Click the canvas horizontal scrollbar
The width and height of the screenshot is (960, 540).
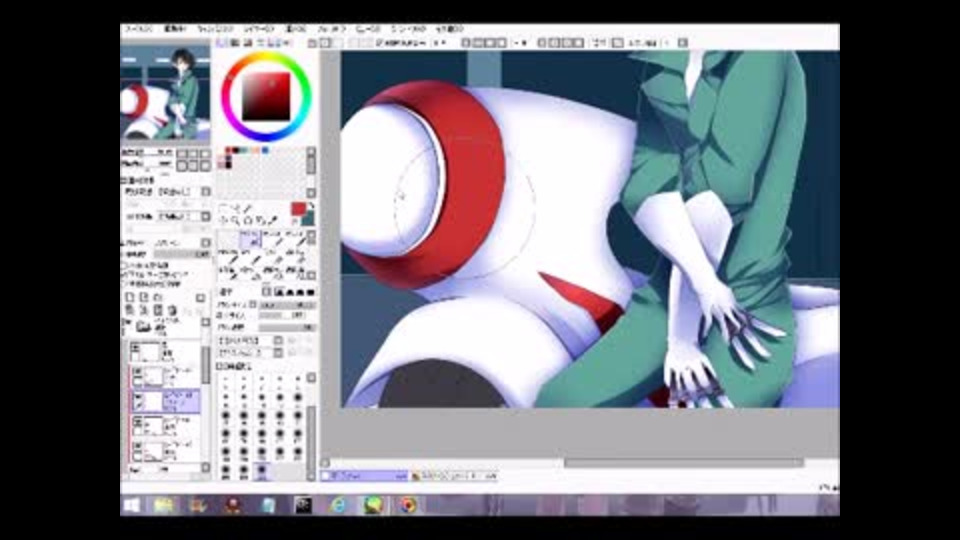683,463
